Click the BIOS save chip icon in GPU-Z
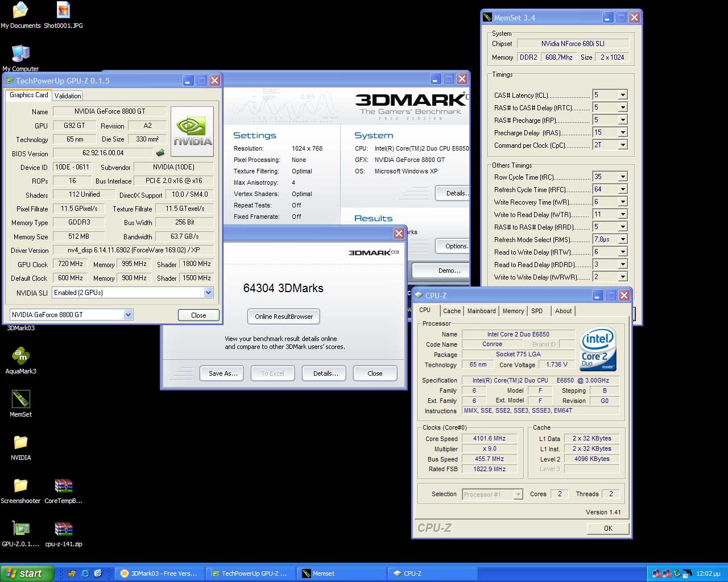This screenshot has width=728, height=582. point(160,152)
